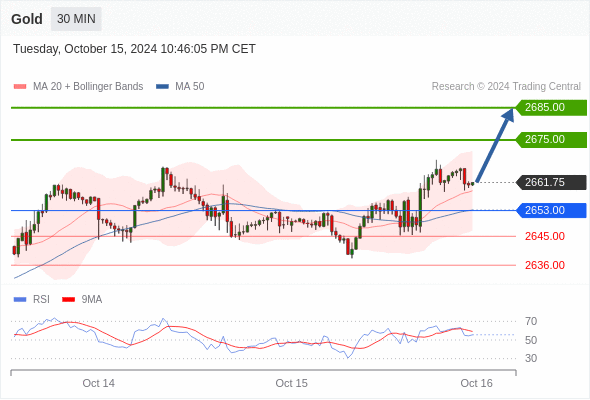Click the 30 MIN timeframe button
The height and width of the screenshot is (400, 590).
pos(76,19)
